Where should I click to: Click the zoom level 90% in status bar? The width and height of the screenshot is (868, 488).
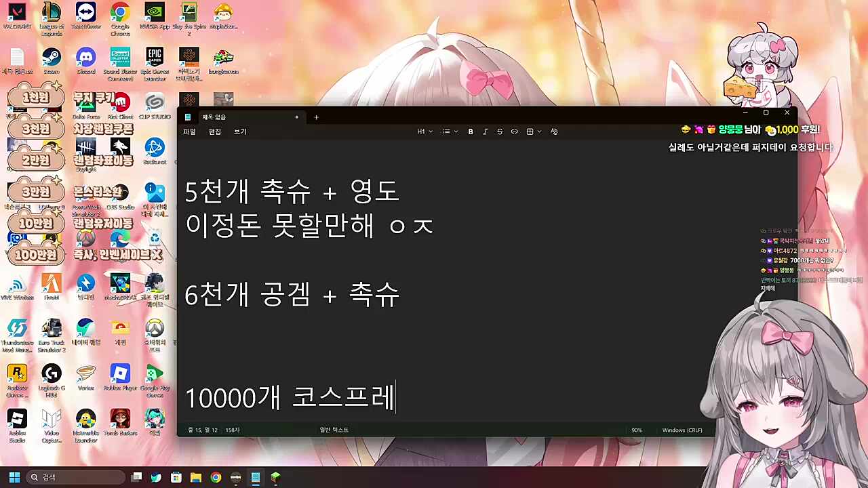637,430
